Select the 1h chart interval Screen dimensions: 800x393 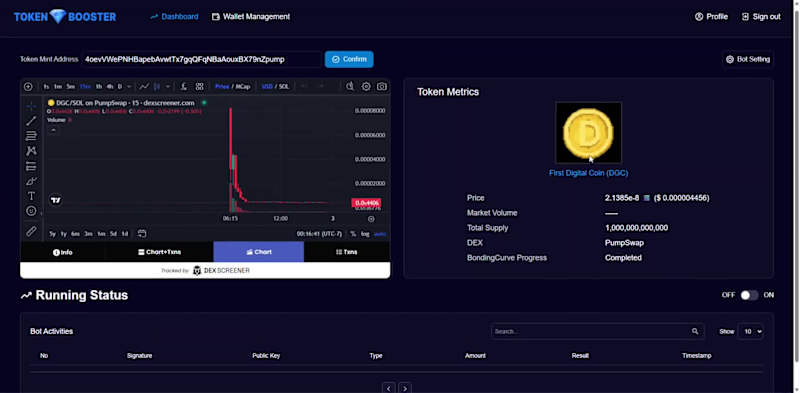pyautogui.click(x=99, y=87)
